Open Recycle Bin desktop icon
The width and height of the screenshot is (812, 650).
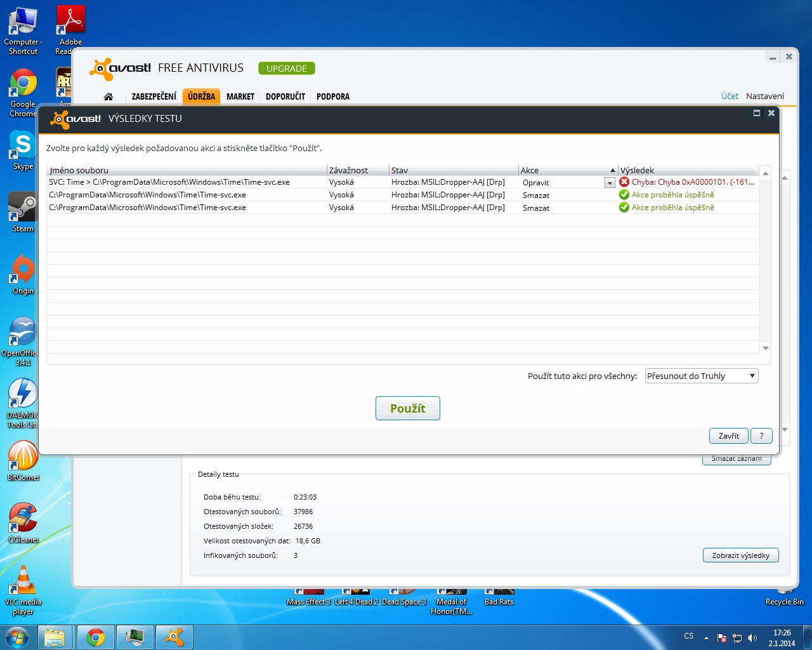[x=784, y=597]
